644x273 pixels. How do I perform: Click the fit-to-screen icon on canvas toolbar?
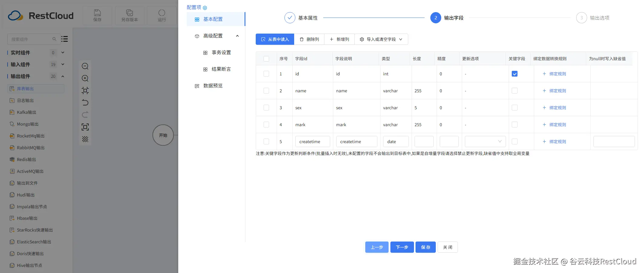pyautogui.click(x=85, y=90)
